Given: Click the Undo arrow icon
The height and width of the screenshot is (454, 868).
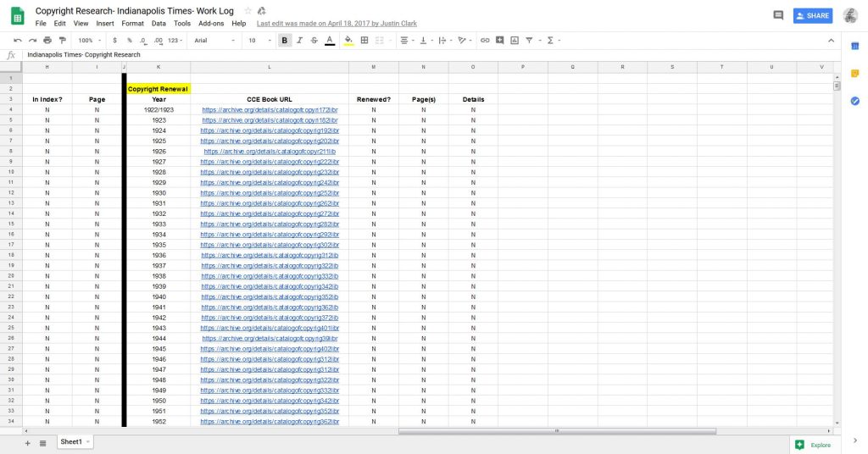Looking at the screenshot, I should point(18,41).
